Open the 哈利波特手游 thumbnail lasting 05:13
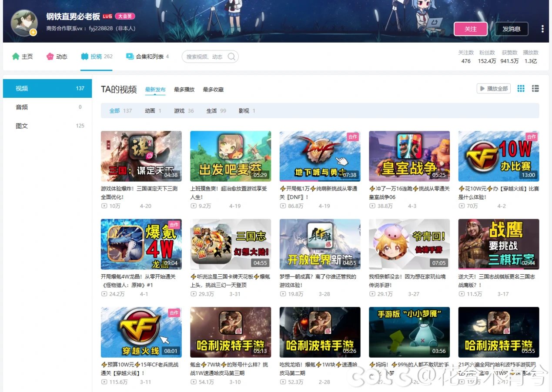The image size is (552, 392). click(231, 332)
